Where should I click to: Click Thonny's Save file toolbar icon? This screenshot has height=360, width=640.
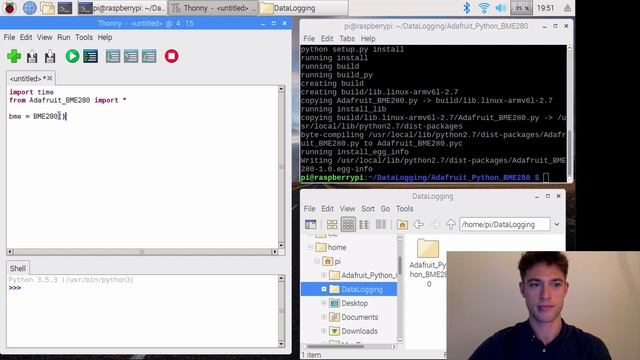50,56
